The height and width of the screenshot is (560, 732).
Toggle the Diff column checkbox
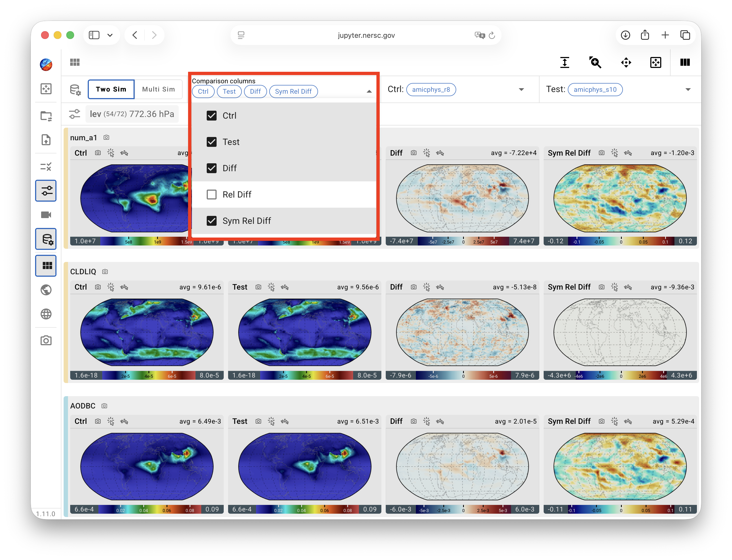[211, 168]
